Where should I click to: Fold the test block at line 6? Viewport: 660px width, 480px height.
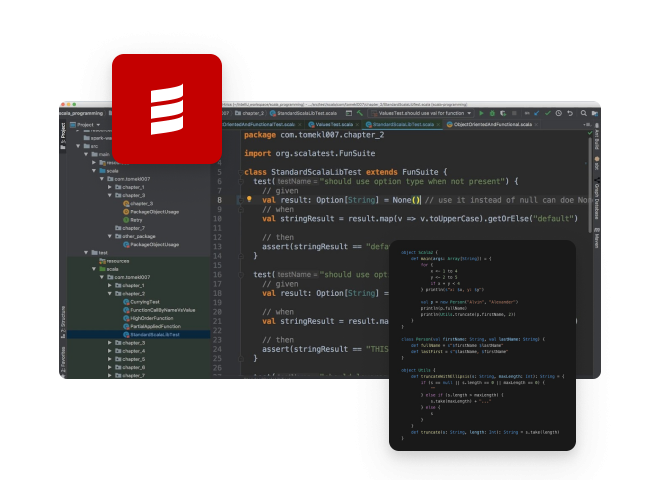[x=241, y=181]
